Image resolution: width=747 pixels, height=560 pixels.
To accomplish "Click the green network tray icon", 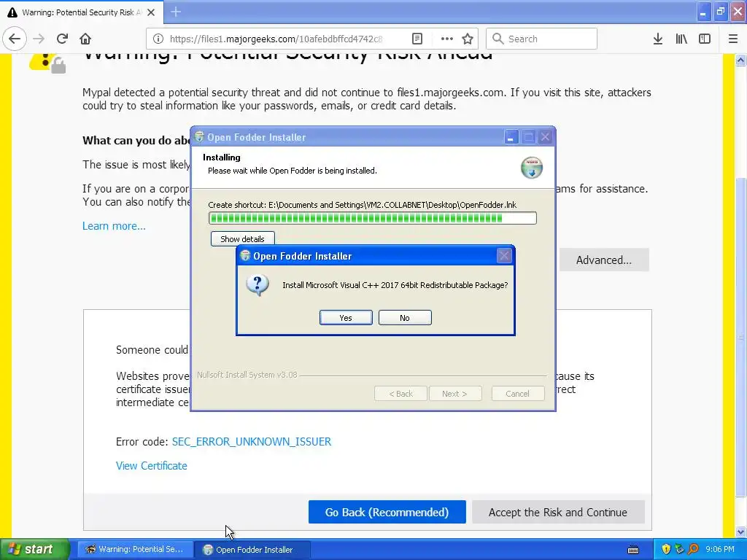I will point(679,549).
